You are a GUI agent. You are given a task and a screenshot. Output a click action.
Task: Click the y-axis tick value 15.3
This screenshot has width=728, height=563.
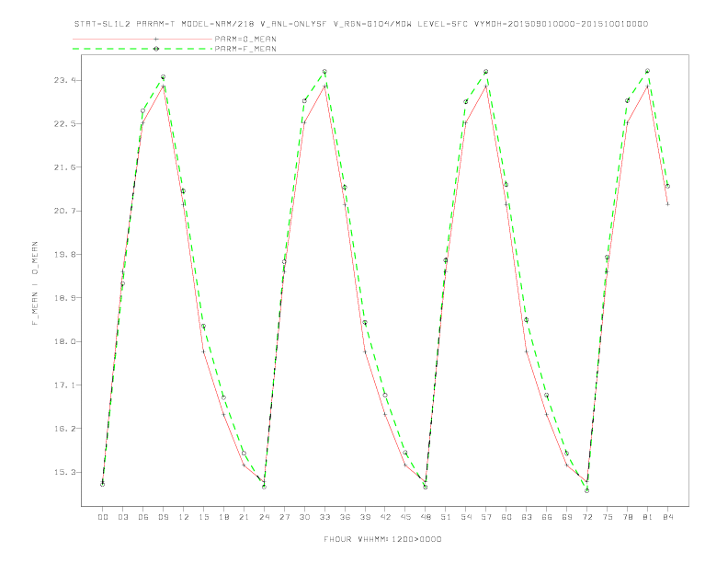[x=64, y=472]
